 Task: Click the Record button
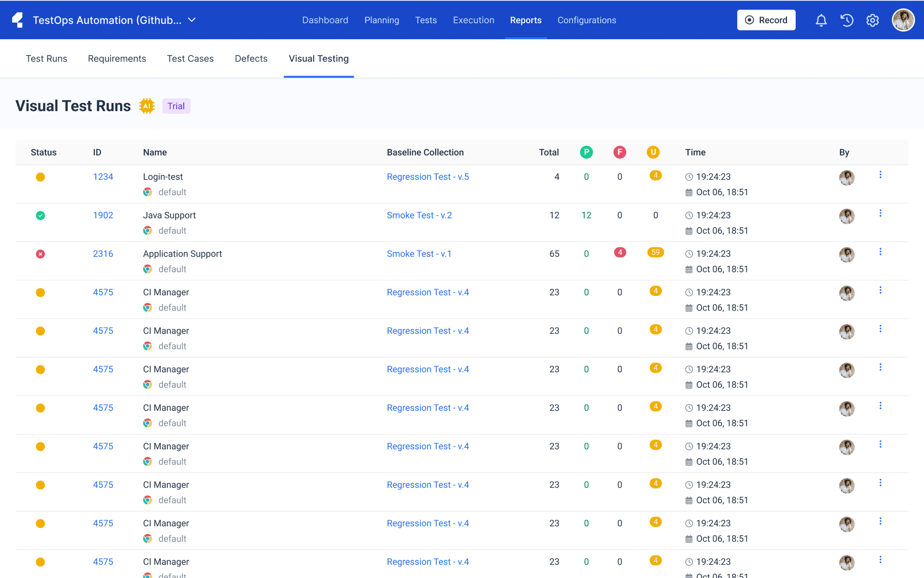point(766,20)
